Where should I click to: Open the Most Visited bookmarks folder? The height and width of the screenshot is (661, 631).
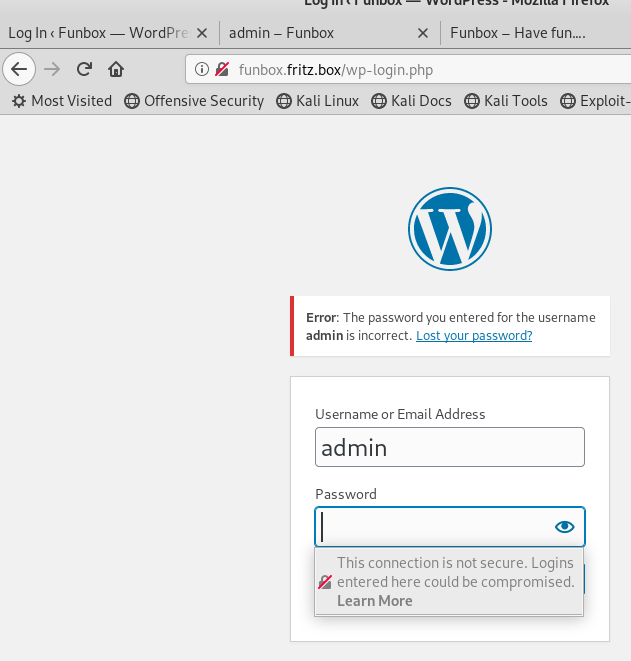[62, 101]
